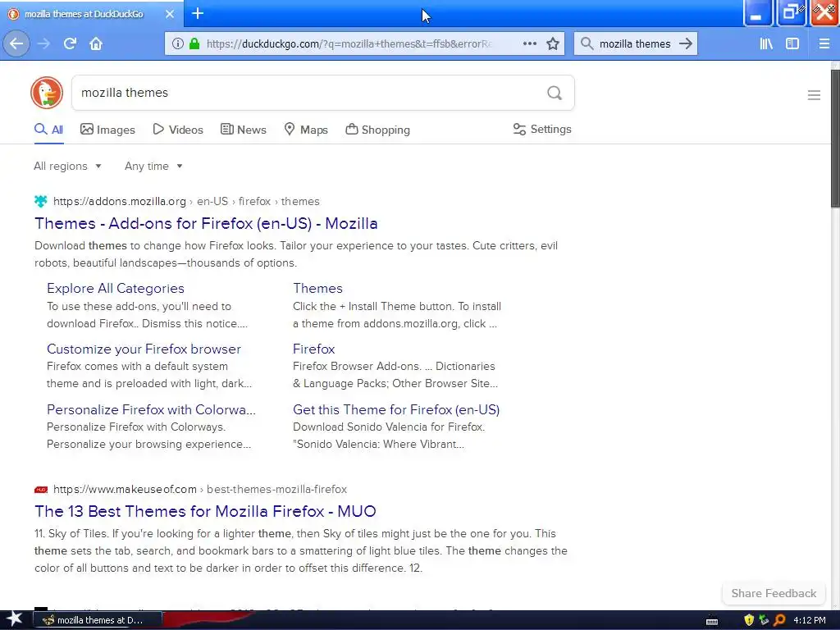
Task: Switch to the Maps results tab
Action: 305,130
